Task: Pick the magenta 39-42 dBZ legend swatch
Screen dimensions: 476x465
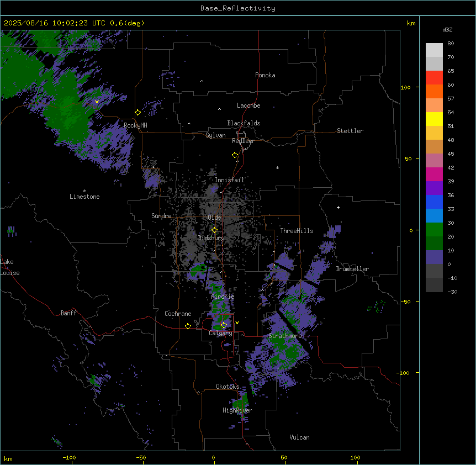Action: click(434, 174)
